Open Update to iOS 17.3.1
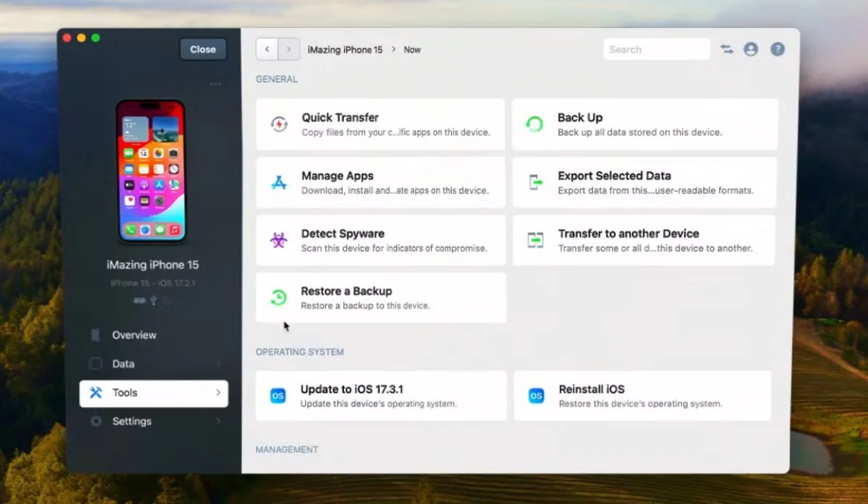This screenshot has width=868, height=504. pos(381,395)
